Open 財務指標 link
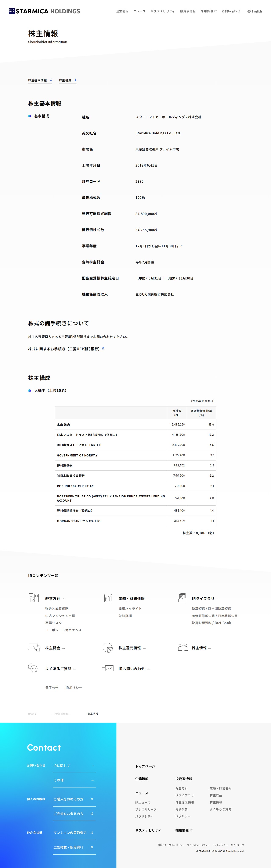 click(125, 616)
